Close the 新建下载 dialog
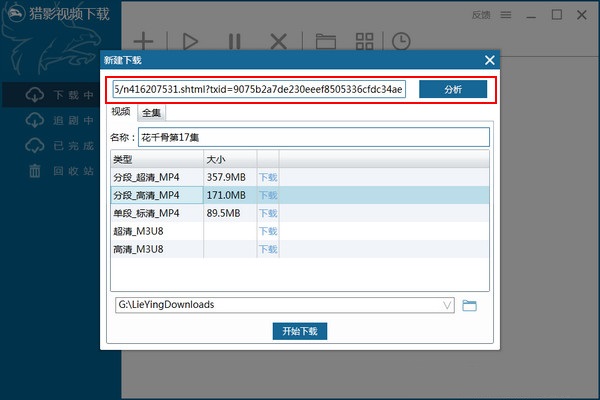 (x=490, y=60)
